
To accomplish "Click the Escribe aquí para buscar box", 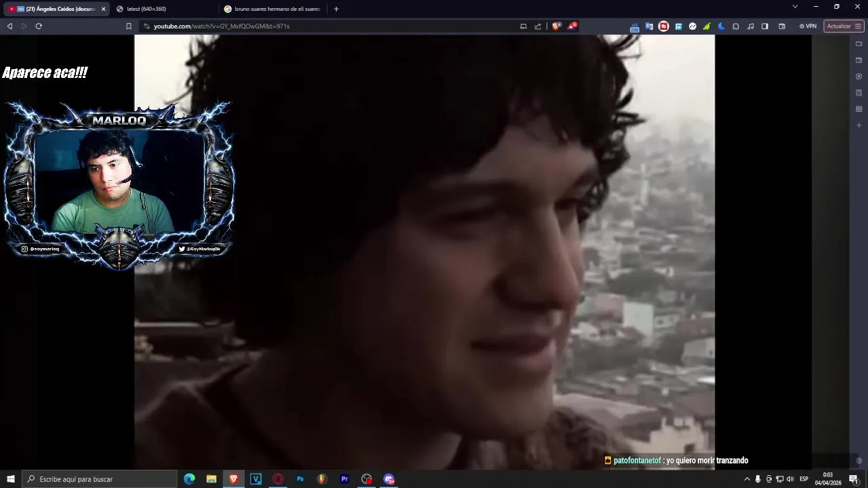I will pyautogui.click(x=100, y=479).
